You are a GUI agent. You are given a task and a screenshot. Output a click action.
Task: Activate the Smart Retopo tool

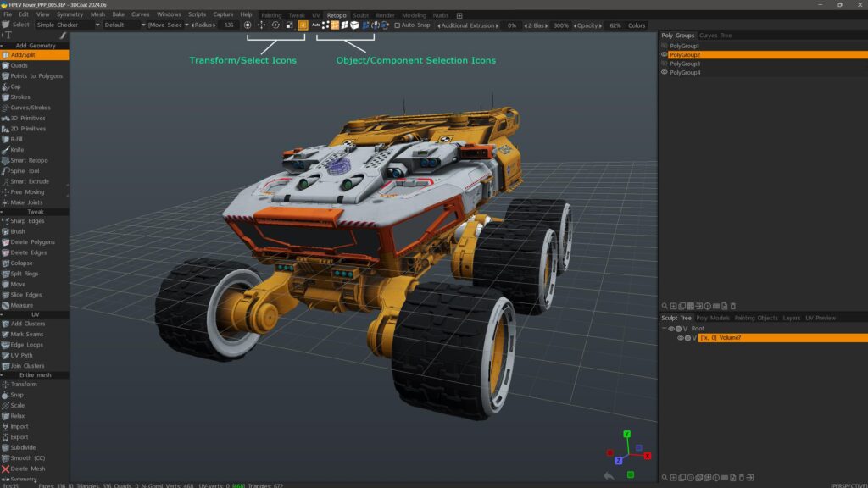29,160
